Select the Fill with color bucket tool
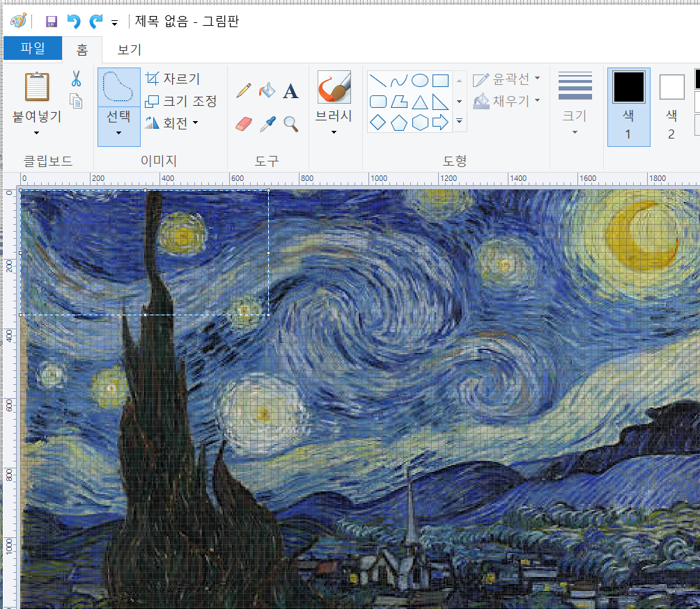Screen dimensions: 700x609 267,90
